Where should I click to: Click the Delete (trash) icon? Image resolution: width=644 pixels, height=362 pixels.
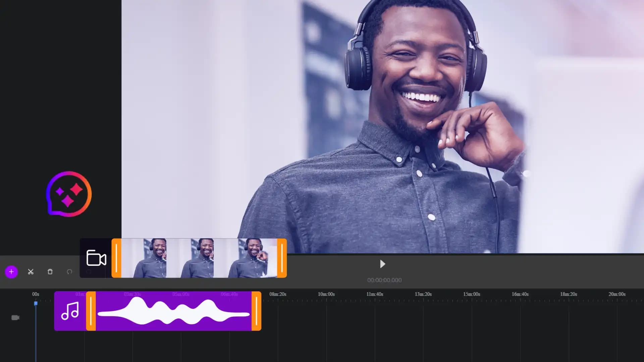pyautogui.click(x=50, y=272)
